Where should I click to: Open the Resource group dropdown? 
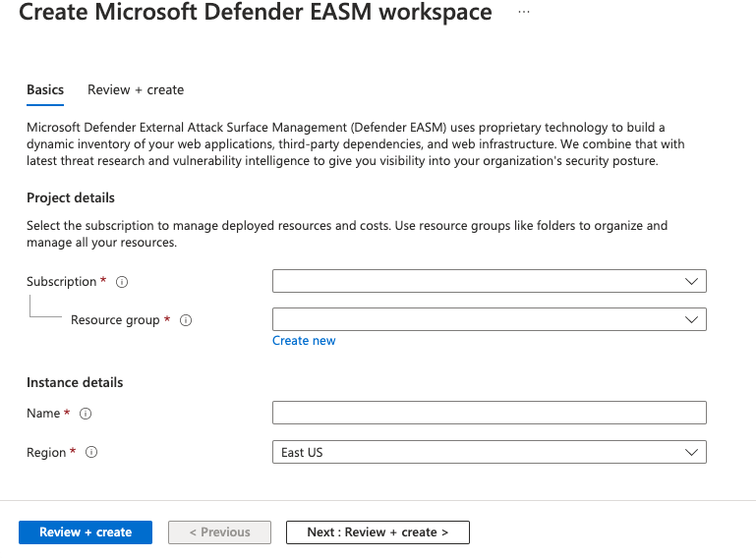pyautogui.click(x=489, y=319)
